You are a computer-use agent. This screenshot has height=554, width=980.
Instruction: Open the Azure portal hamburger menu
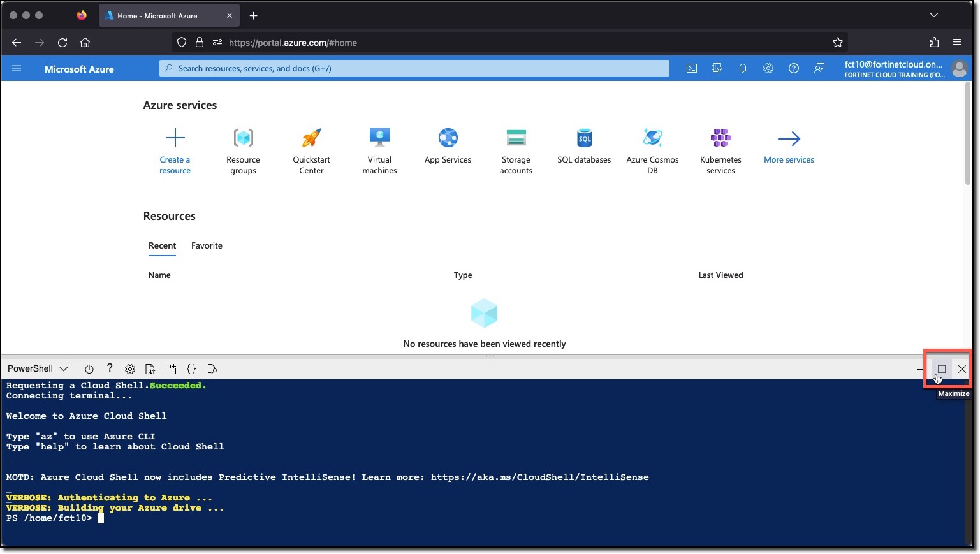(x=17, y=69)
